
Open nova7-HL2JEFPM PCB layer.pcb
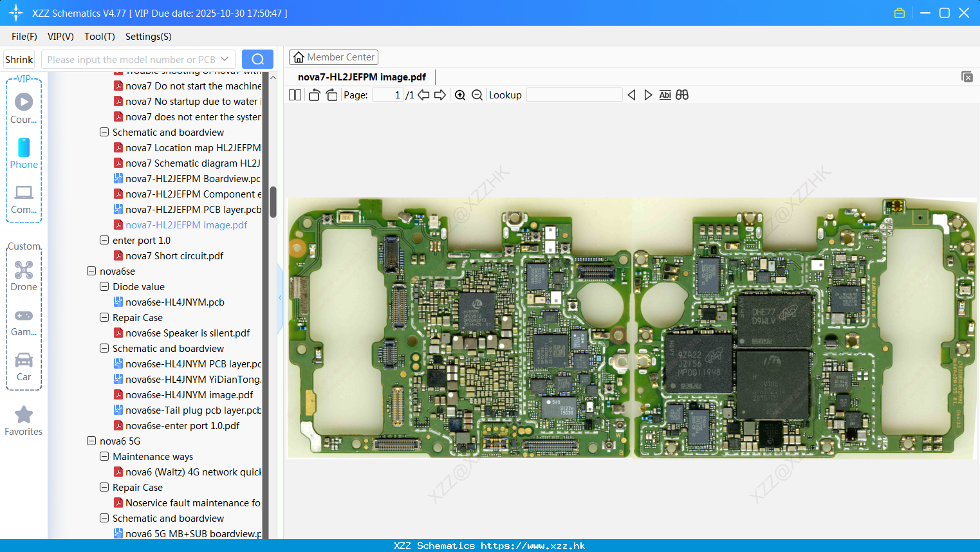pos(187,209)
